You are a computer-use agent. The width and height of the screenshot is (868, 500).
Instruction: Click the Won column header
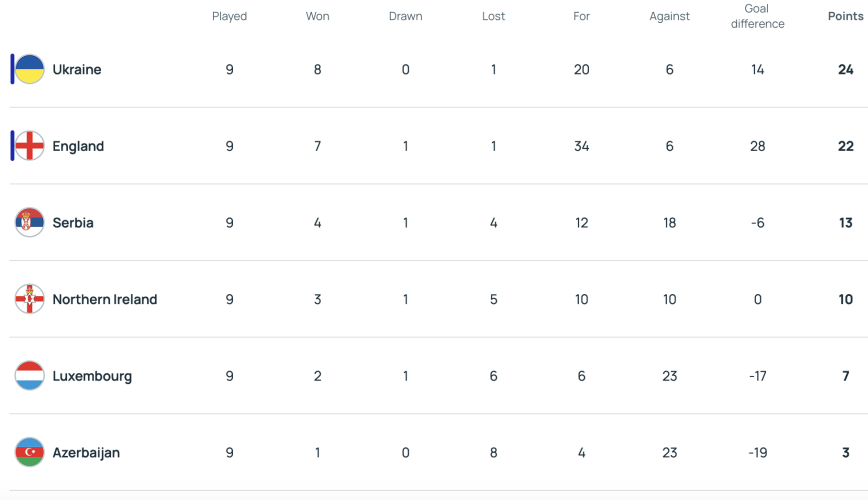click(x=317, y=16)
